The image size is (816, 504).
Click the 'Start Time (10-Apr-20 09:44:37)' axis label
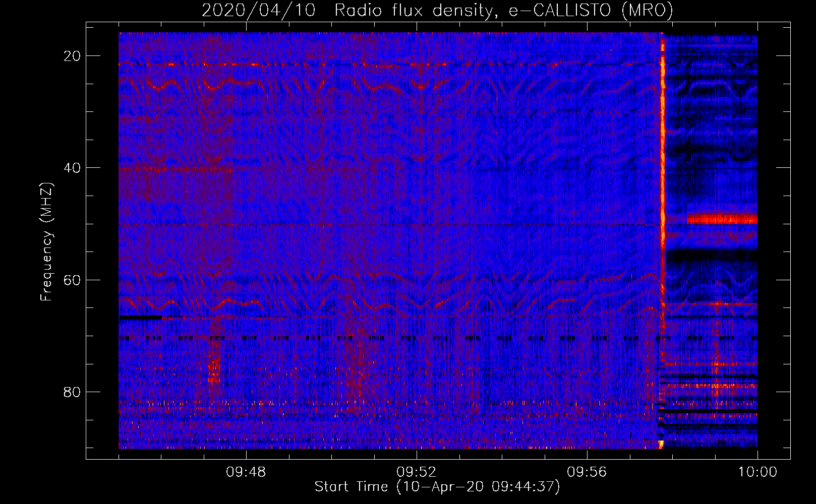pos(437,487)
